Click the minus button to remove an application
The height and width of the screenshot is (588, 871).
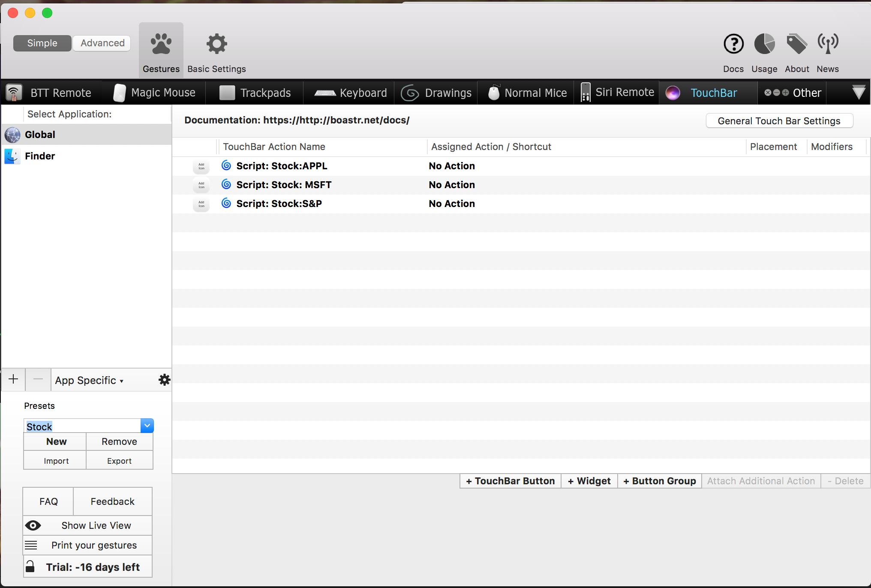coord(38,379)
